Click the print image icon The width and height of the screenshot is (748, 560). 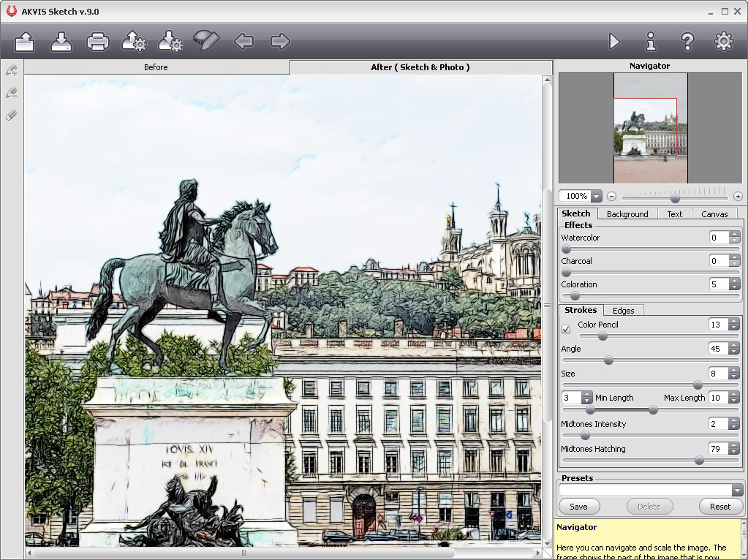point(98,42)
